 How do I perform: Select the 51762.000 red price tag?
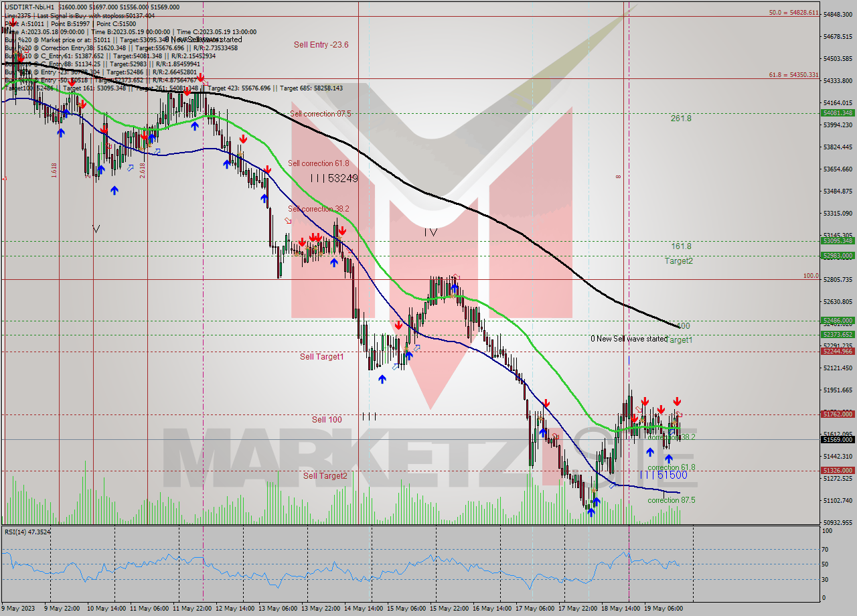838,414
